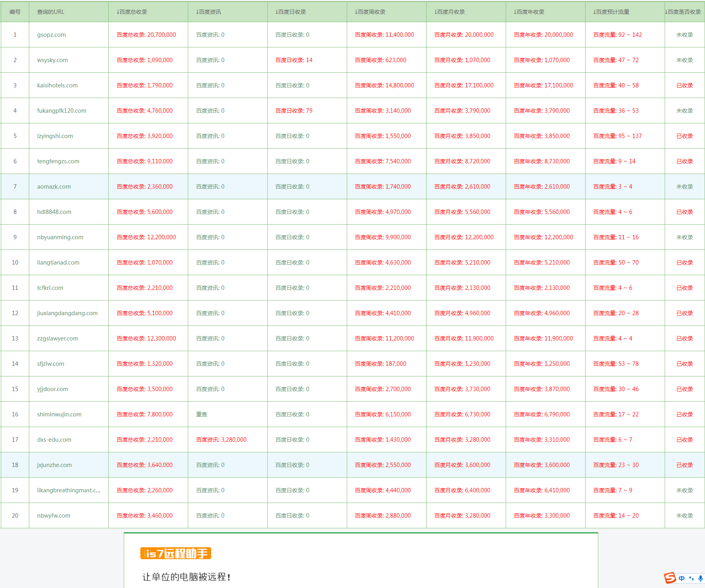Sort by 百度月收录 column header
The image size is (705, 588).
(450, 12)
